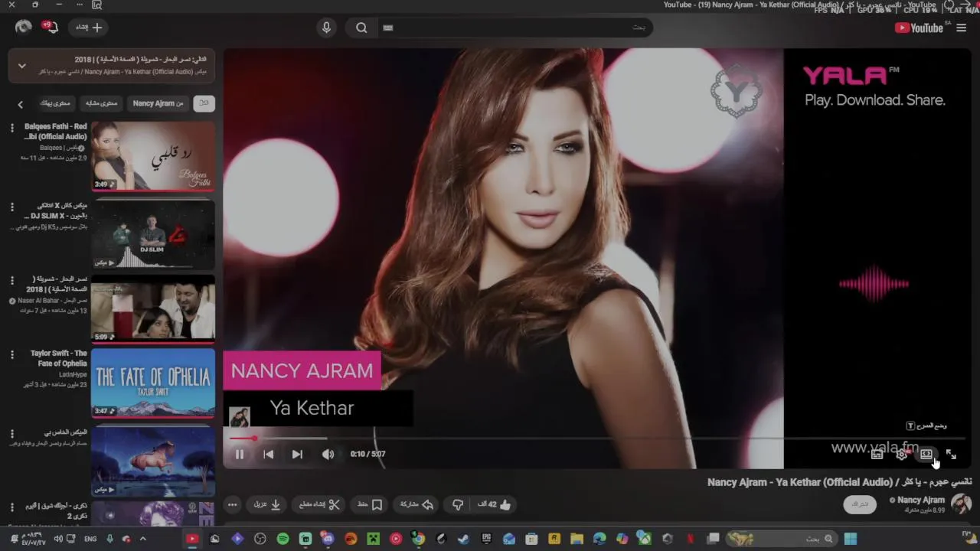Open Nancy Ajram channel avatar
Screen dimensions: 980x551
[961, 504]
